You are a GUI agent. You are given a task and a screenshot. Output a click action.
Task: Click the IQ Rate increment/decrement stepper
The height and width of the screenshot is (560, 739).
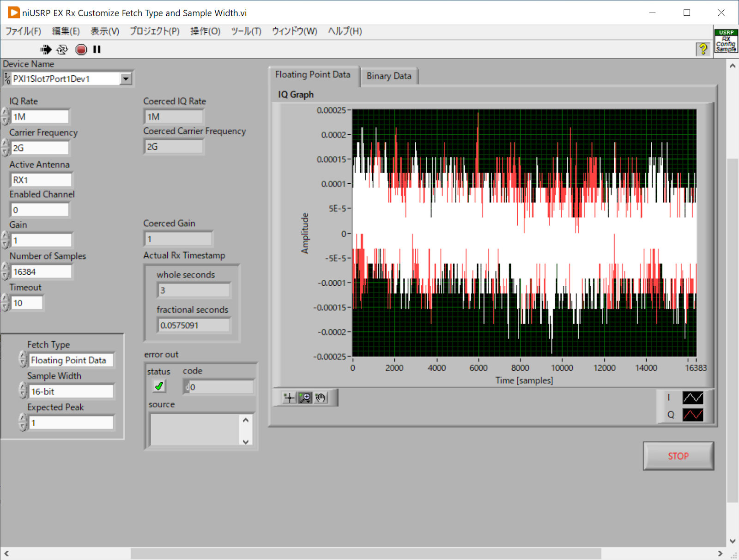[x=5, y=116]
